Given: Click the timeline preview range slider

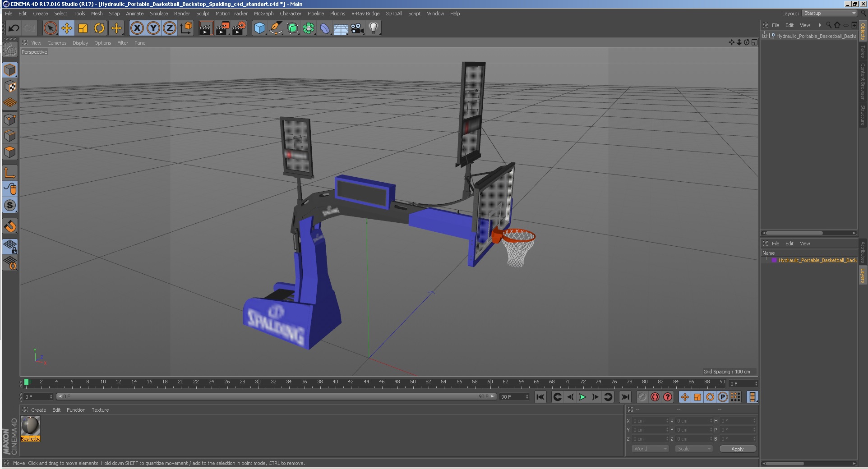Looking at the screenshot, I should coord(277,396).
